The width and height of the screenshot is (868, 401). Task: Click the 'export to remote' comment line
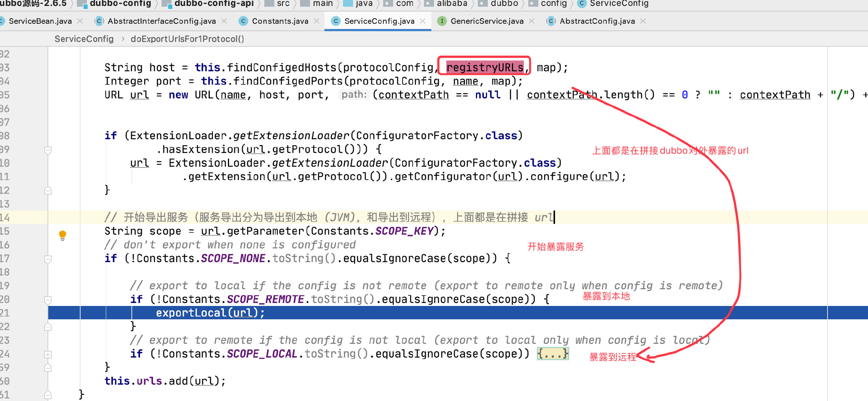(x=420, y=340)
